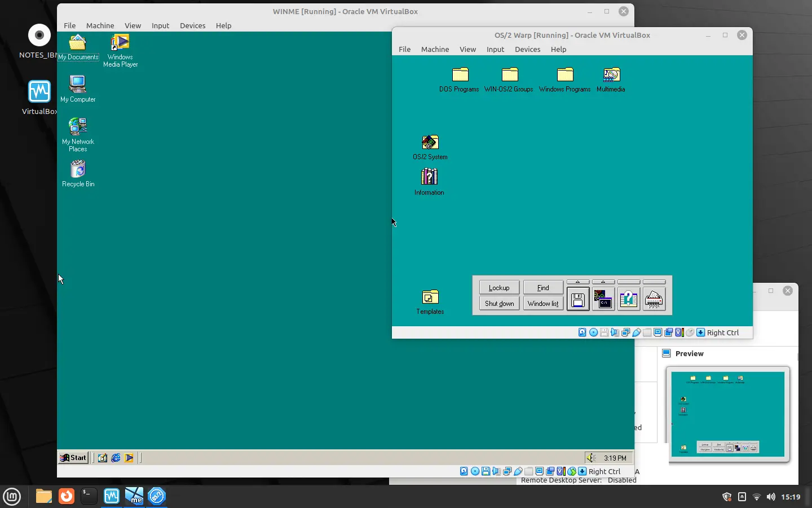Expand the drawer above the command prompt LaunchPad icon

[x=603, y=282]
